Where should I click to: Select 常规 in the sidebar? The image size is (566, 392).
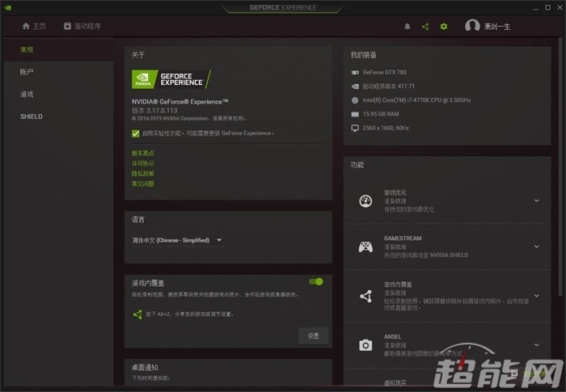[x=59, y=50]
